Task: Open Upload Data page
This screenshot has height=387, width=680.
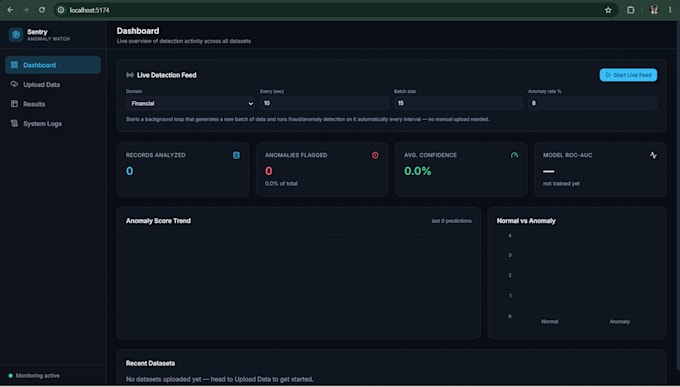Action: [53, 85]
